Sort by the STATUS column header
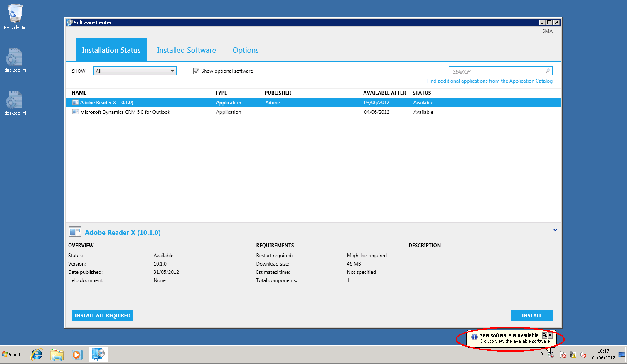 pyautogui.click(x=422, y=93)
